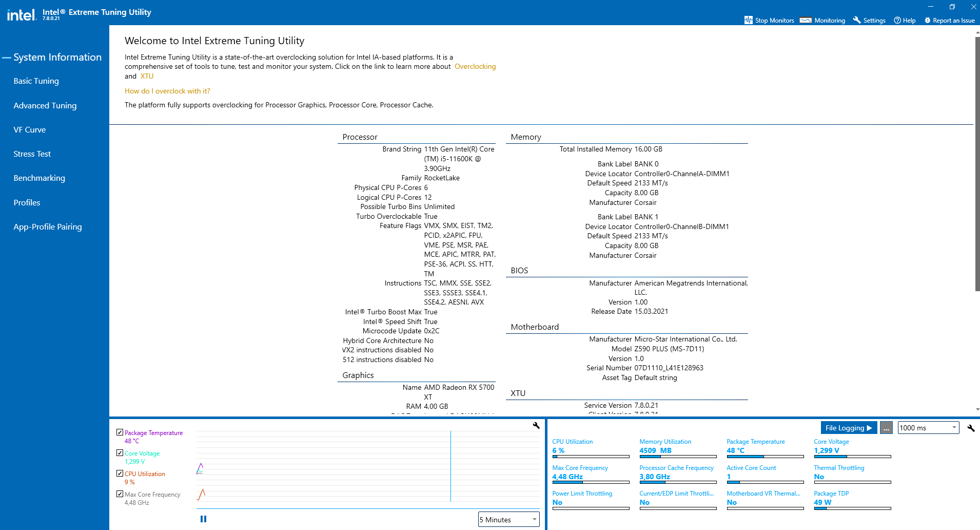Viewport: 980px width, 530px height.
Task: Uncheck CPU Utilization graph checkbox
Action: [x=120, y=474]
